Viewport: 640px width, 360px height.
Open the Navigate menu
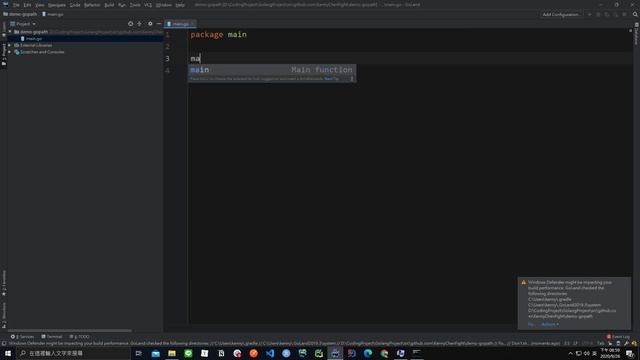tap(57, 5)
